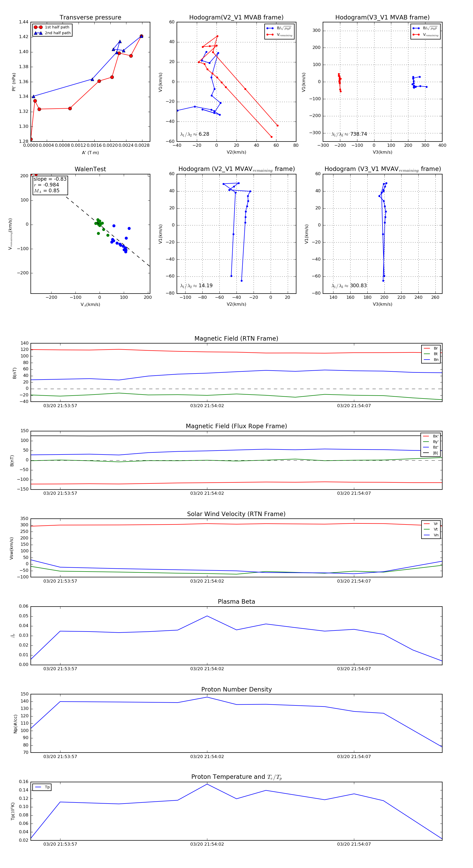
Task: Click 'r = -0.984' text in WalenTest
Action: (x=47, y=185)
